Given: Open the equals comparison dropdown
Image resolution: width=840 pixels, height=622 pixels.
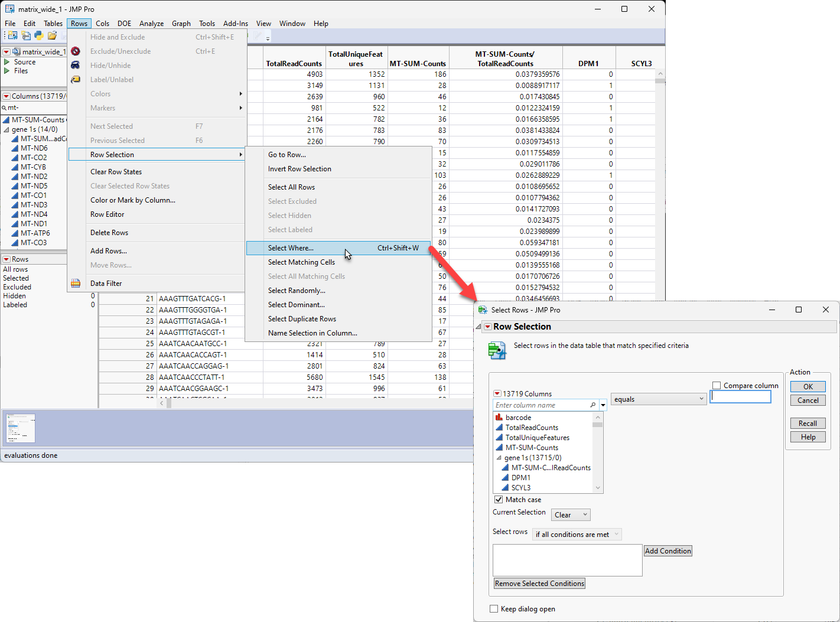Looking at the screenshot, I should point(658,399).
